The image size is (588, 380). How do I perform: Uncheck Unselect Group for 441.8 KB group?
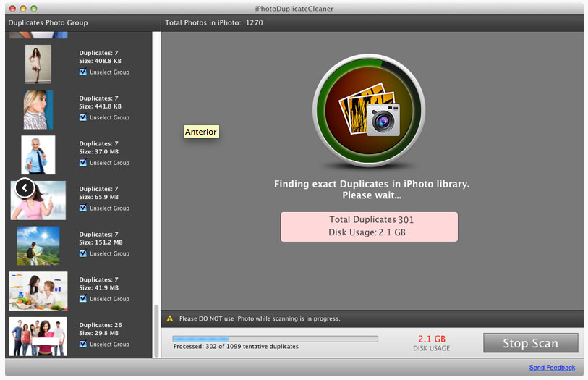[83, 117]
